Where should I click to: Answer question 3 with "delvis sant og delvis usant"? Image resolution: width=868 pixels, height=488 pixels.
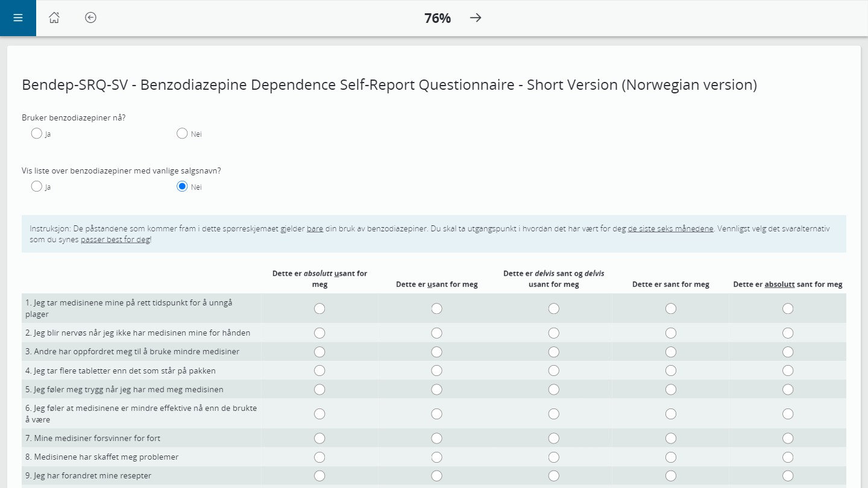[553, 351]
